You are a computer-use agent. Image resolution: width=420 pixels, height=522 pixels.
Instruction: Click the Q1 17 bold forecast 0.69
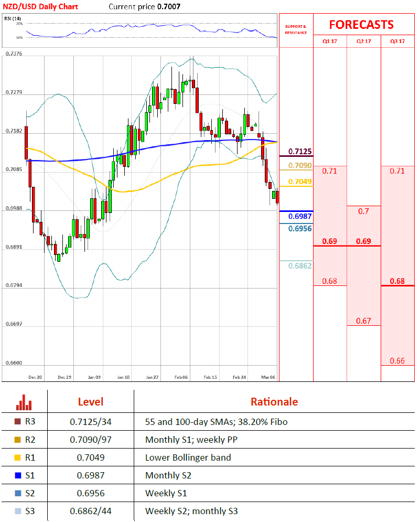330,241
